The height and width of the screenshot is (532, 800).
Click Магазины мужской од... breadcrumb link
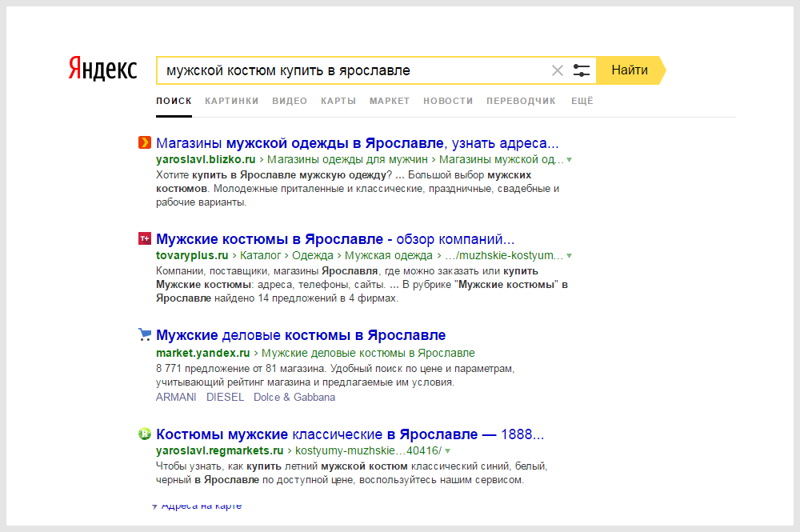pyautogui.click(x=501, y=160)
